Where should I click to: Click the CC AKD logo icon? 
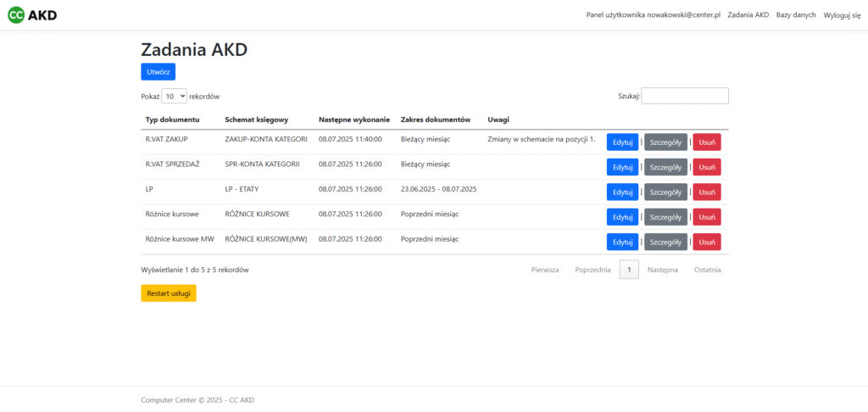click(x=17, y=15)
